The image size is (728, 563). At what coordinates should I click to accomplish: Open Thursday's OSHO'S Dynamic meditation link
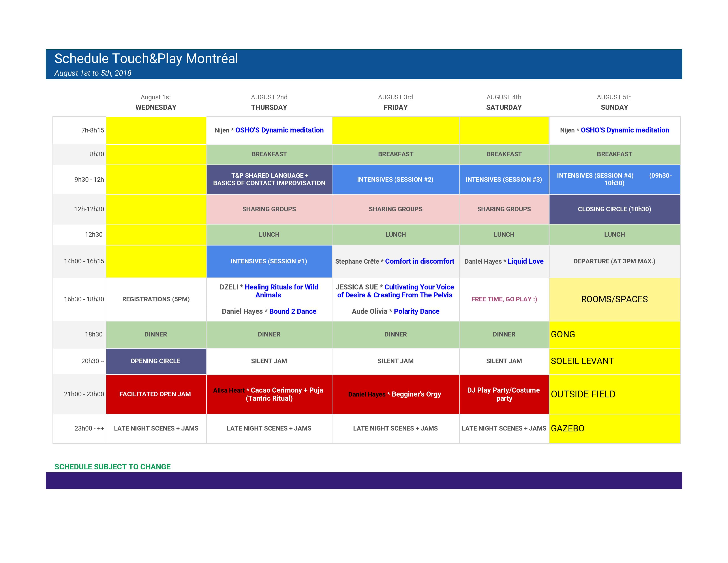[x=279, y=130]
